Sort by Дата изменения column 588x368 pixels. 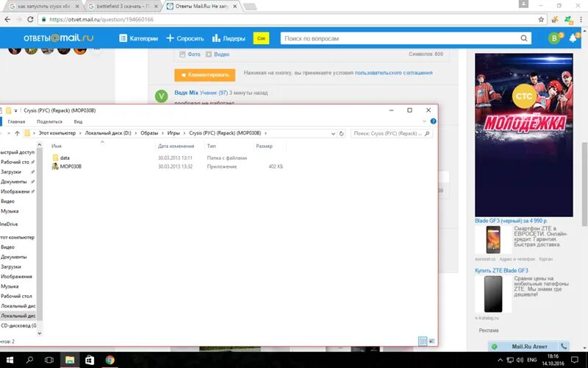pos(176,146)
